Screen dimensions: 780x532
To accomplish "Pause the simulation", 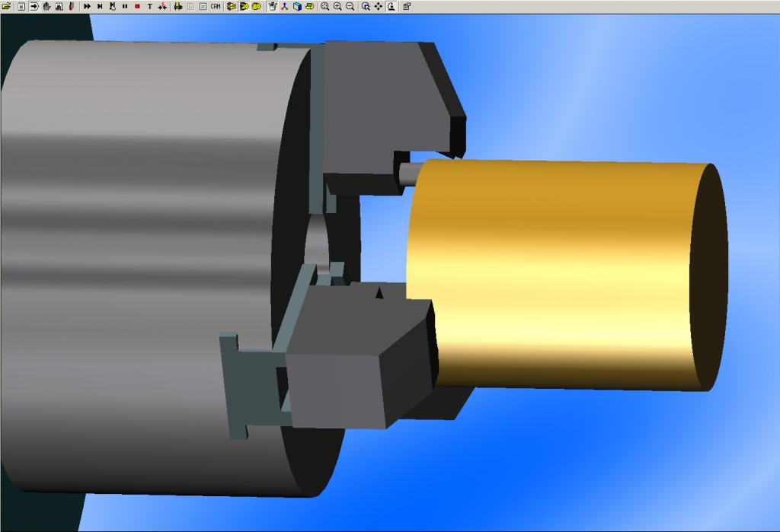I will 125,6.
